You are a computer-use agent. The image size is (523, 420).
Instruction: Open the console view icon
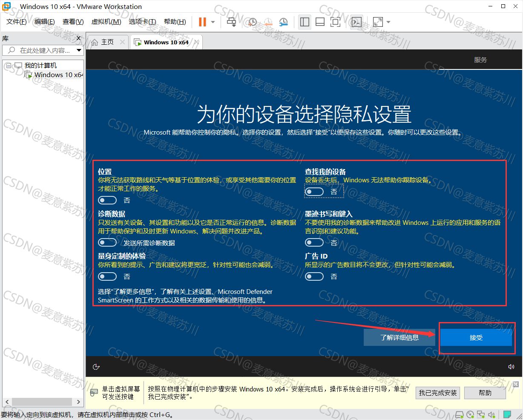(x=356, y=22)
